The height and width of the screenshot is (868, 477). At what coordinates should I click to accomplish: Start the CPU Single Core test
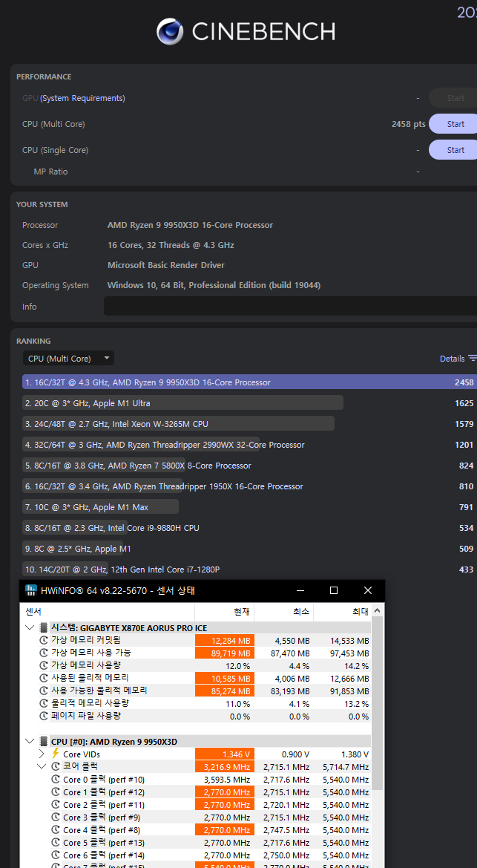click(x=453, y=150)
